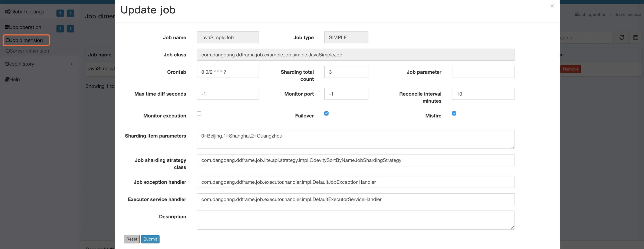This screenshot has width=644, height=249.
Task: Enable the Monitor execution checkbox
Action: [x=199, y=113]
